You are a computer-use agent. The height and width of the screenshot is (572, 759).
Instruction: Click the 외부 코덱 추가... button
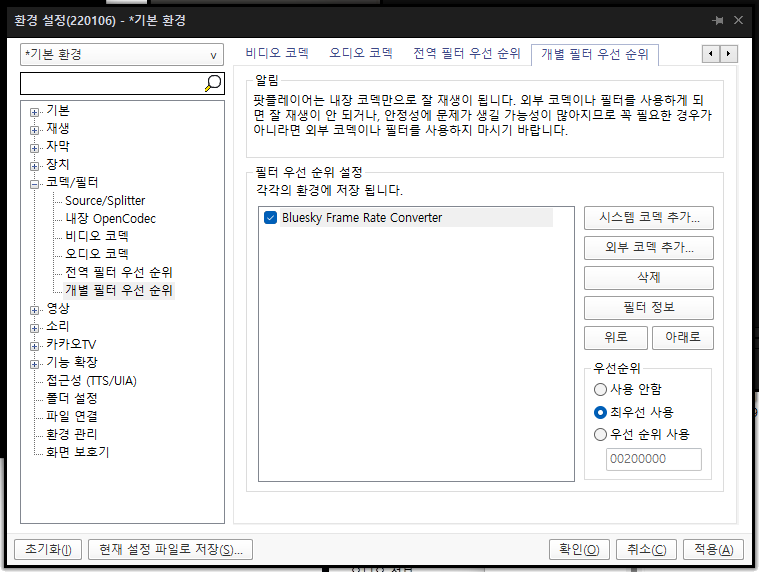649,248
